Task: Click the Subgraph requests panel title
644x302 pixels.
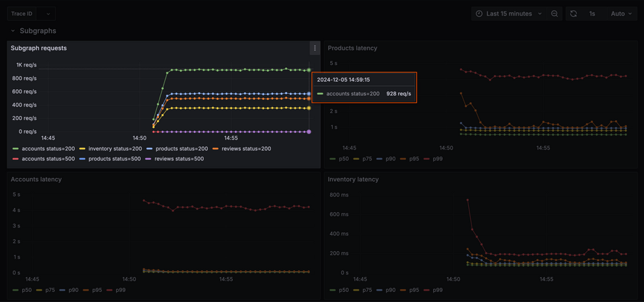Action: [x=39, y=48]
